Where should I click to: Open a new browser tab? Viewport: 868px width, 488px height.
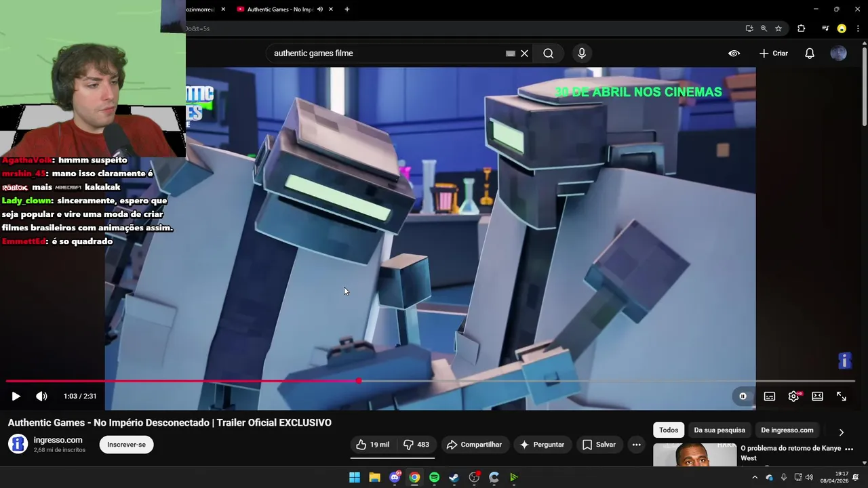coord(347,9)
